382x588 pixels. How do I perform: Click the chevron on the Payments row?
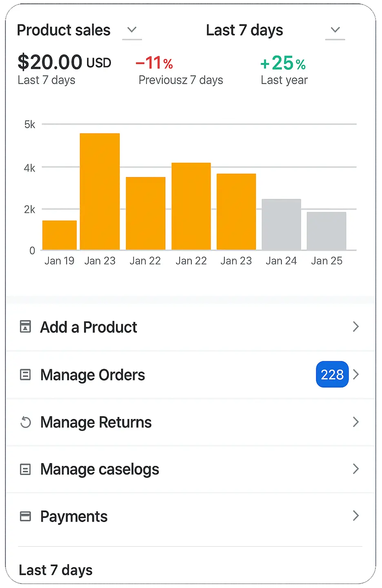pyautogui.click(x=356, y=516)
